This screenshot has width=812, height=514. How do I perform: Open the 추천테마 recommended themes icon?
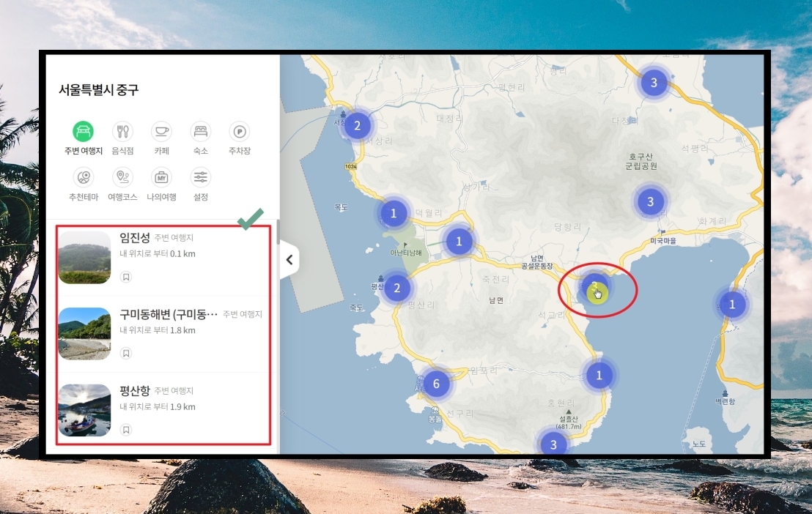point(84,177)
